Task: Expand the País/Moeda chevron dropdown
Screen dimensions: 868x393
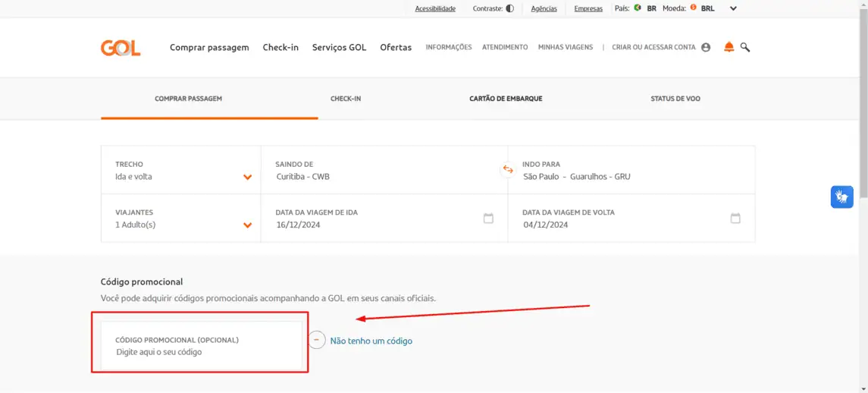Action: tap(734, 8)
